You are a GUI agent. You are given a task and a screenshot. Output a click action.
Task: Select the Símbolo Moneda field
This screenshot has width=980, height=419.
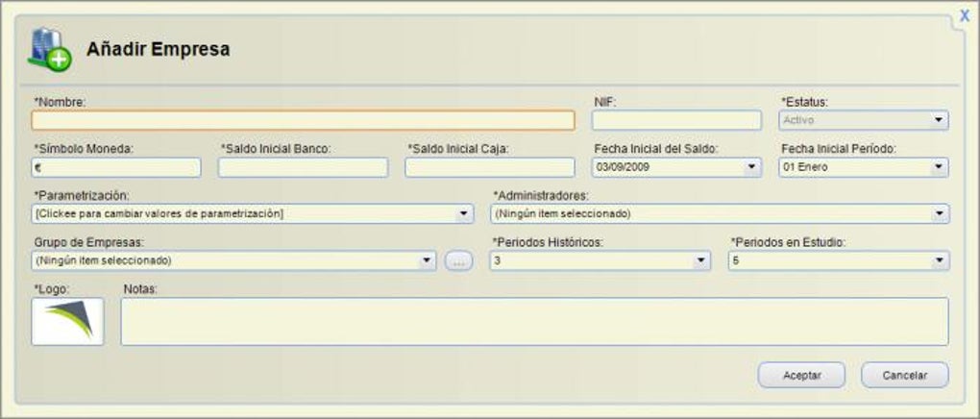[116, 168]
